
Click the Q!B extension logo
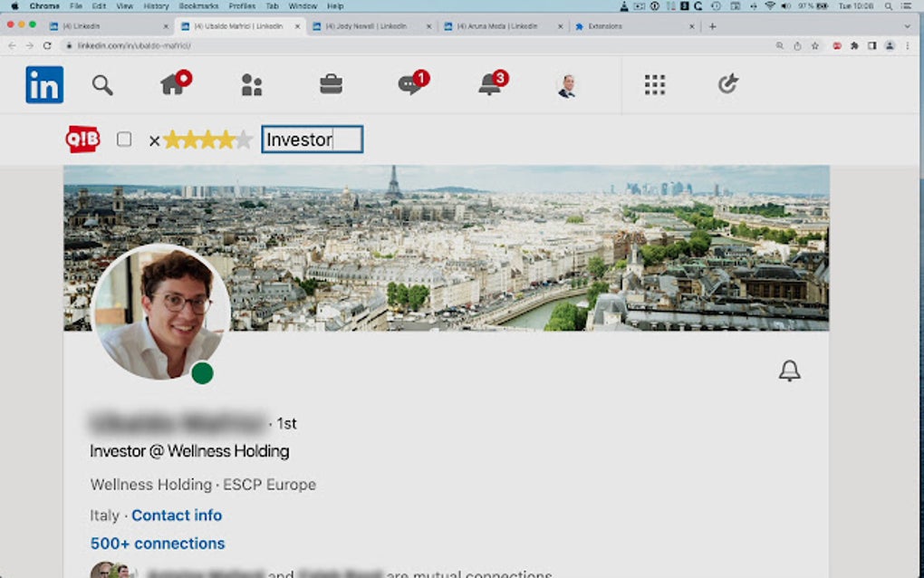pyautogui.click(x=82, y=139)
